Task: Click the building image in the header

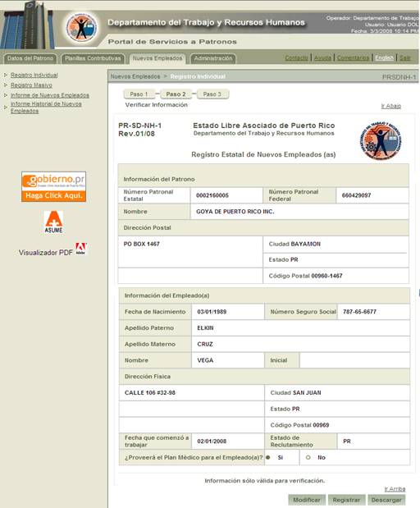Action: click(27, 25)
